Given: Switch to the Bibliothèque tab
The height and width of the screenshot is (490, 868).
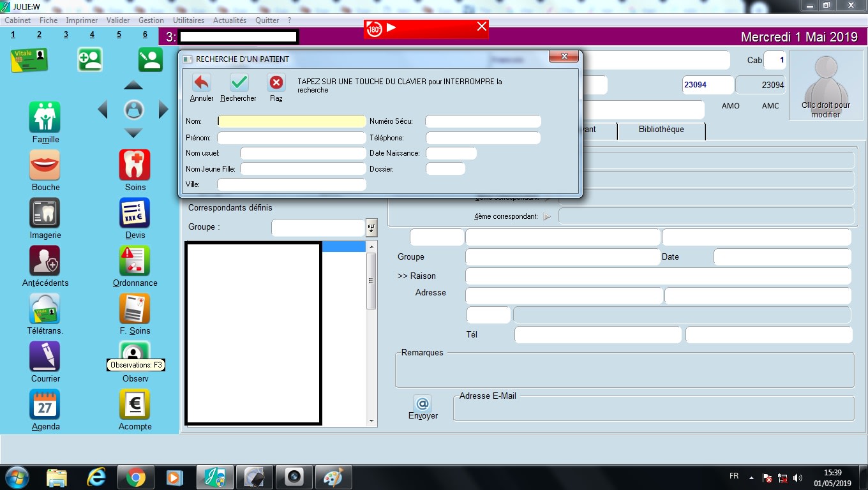Looking at the screenshot, I should coord(661,130).
